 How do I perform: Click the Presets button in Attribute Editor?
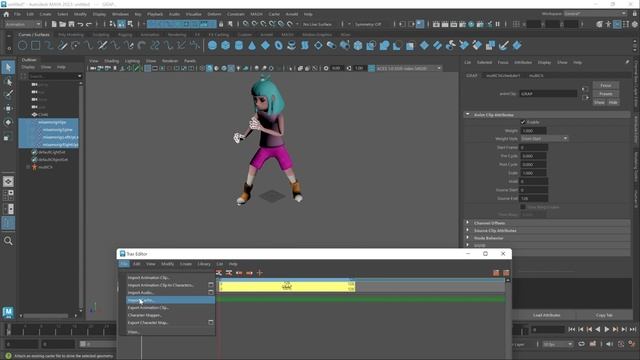[x=606, y=94]
